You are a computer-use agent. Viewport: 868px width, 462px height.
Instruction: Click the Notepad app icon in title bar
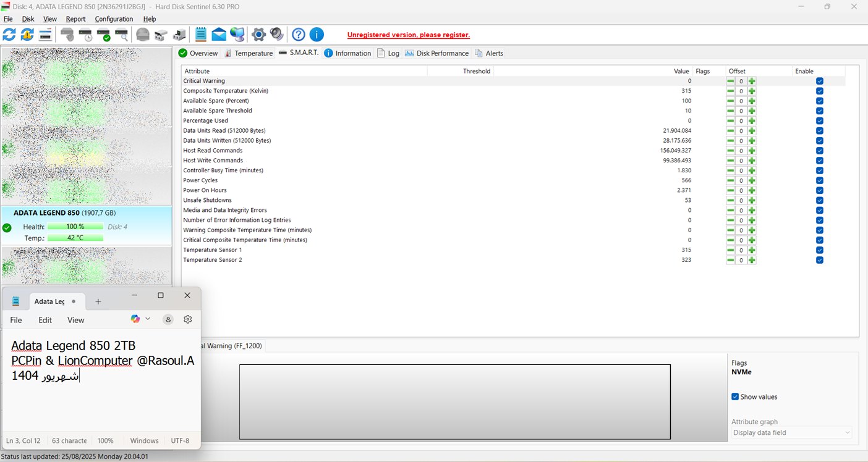coord(15,301)
